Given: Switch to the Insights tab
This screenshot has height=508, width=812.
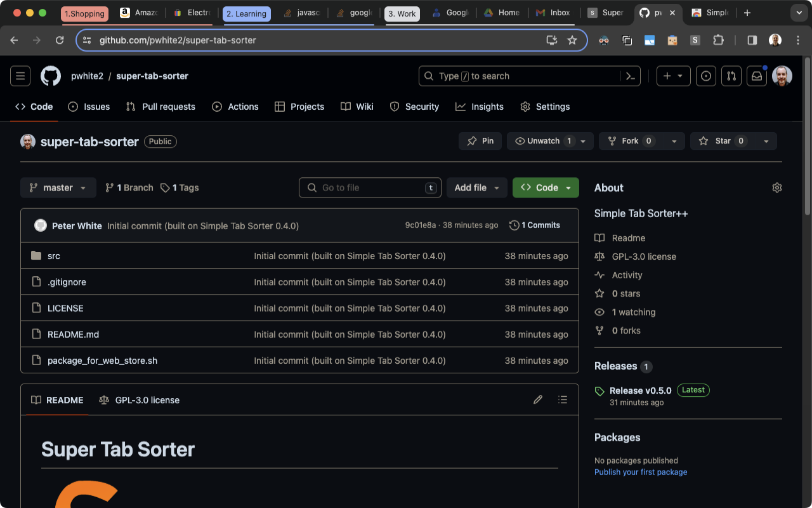Looking at the screenshot, I should click(x=480, y=107).
